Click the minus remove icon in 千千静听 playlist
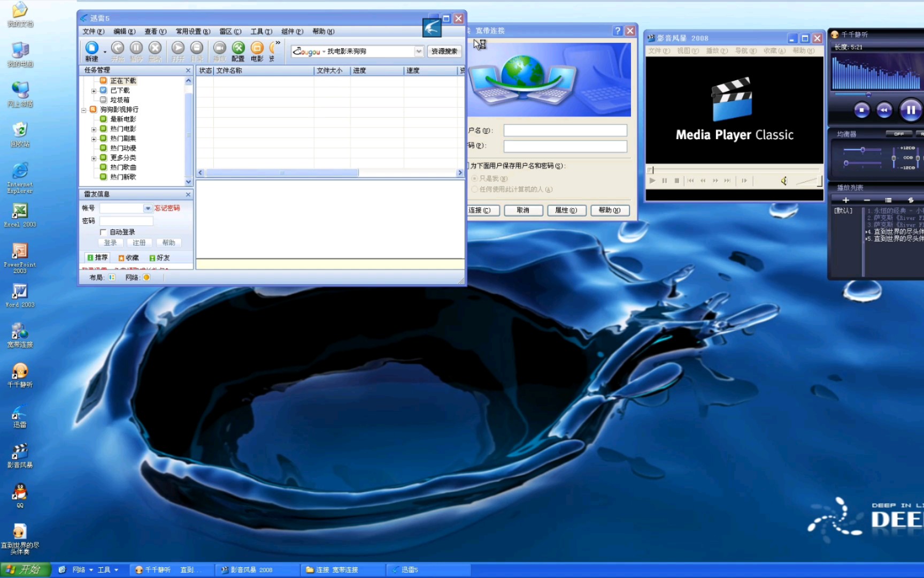The width and height of the screenshot is (924, 578). tap(867, 200)
